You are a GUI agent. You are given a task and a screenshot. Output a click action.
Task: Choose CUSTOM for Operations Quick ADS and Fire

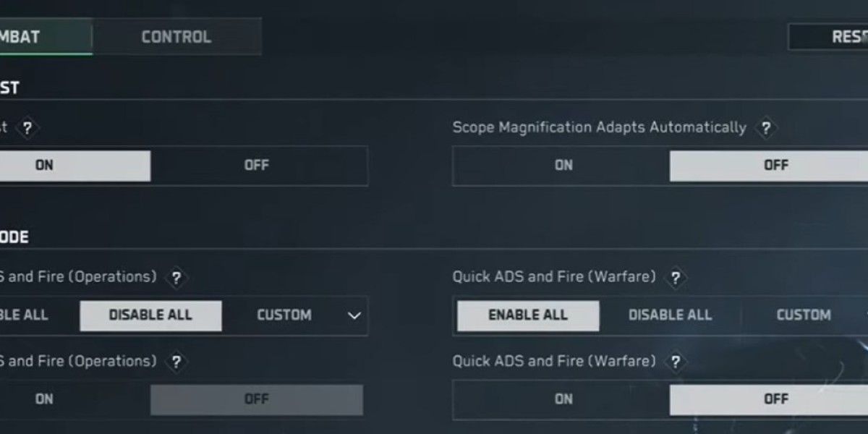click(284, 315)
